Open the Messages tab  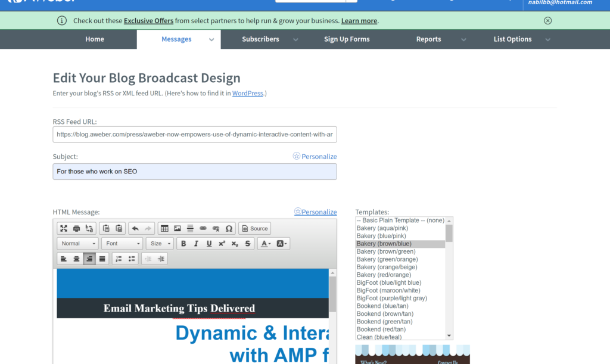(176, 39)
